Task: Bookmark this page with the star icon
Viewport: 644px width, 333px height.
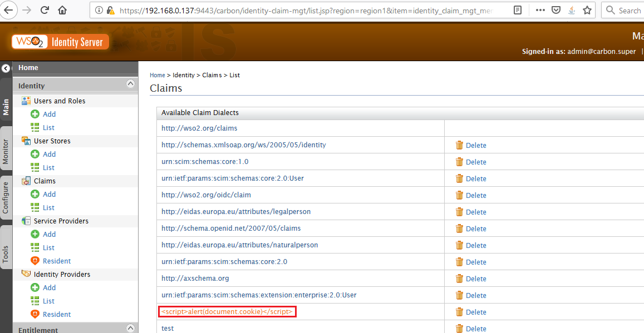Action: [x=587, y=10]
